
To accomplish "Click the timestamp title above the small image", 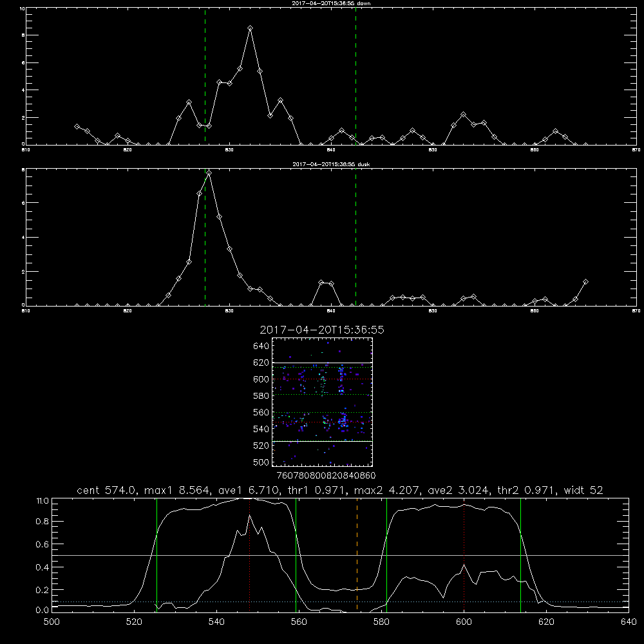I will point(322,330).
